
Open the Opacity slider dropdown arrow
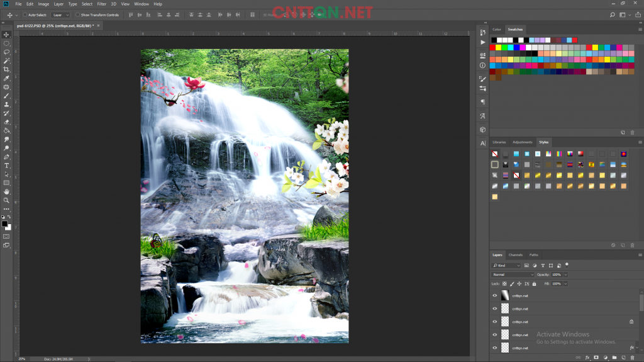point(565,274)
